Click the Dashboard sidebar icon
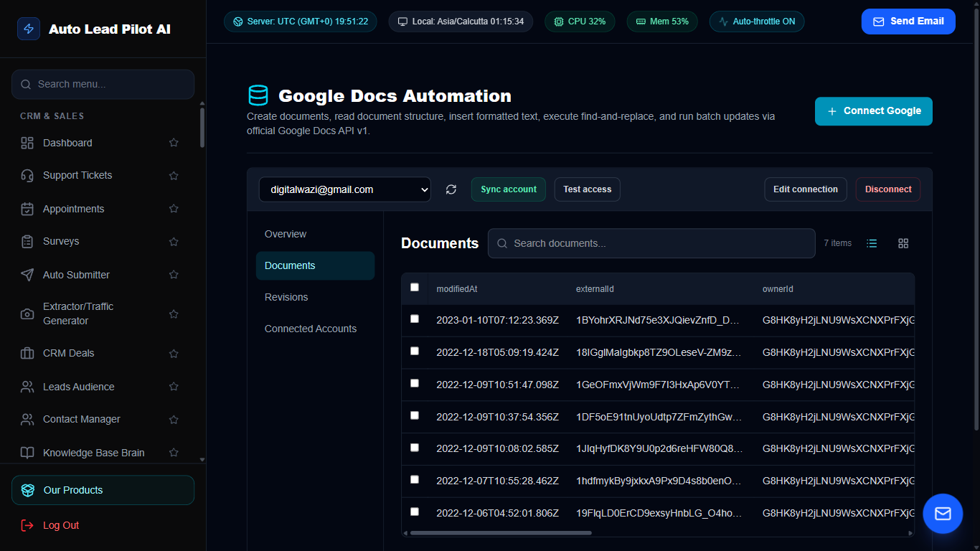Viewport: 980px width, 551px height. point(27,143)
